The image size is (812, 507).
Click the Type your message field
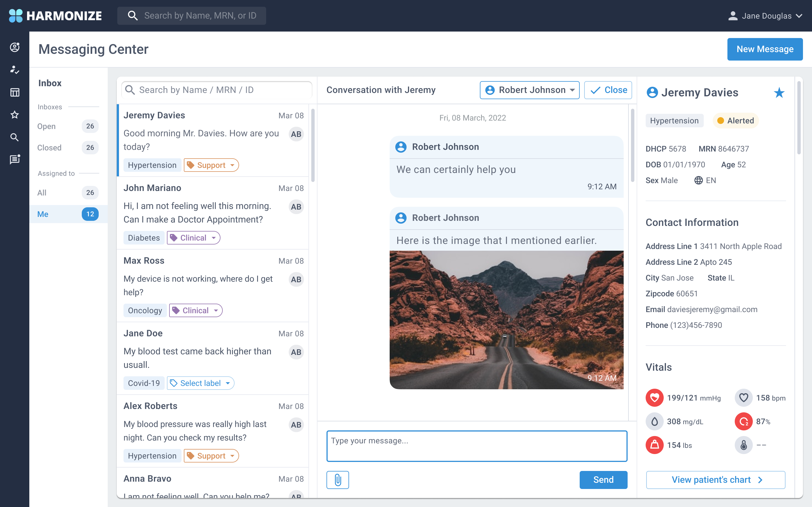pos(476,446)
